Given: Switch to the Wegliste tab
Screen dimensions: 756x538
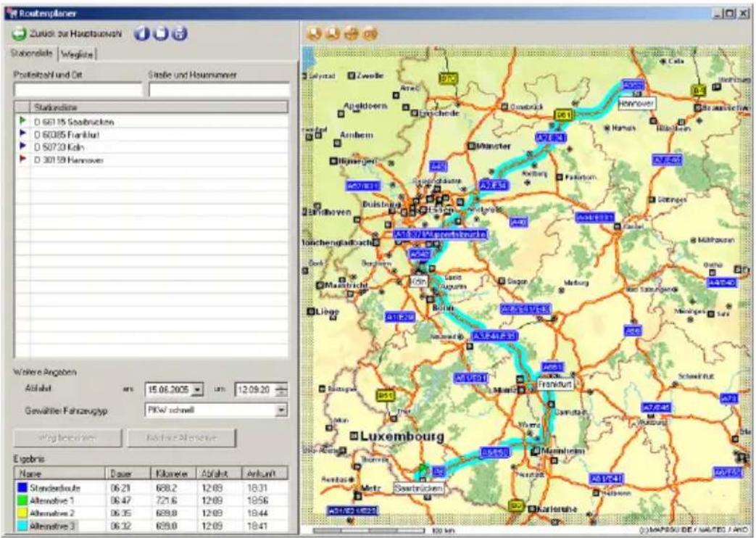Looking at the screenshot, I should point(77,54).
